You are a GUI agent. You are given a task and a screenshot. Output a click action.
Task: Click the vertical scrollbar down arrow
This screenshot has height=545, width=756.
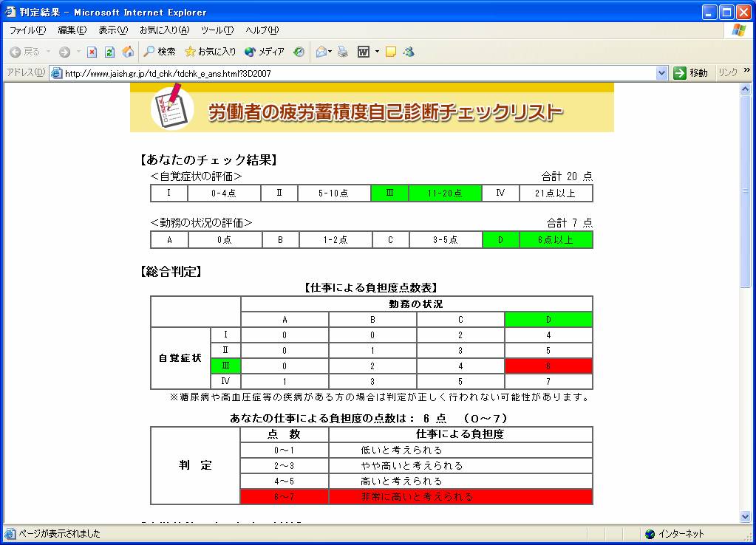(x=746, y=517)
